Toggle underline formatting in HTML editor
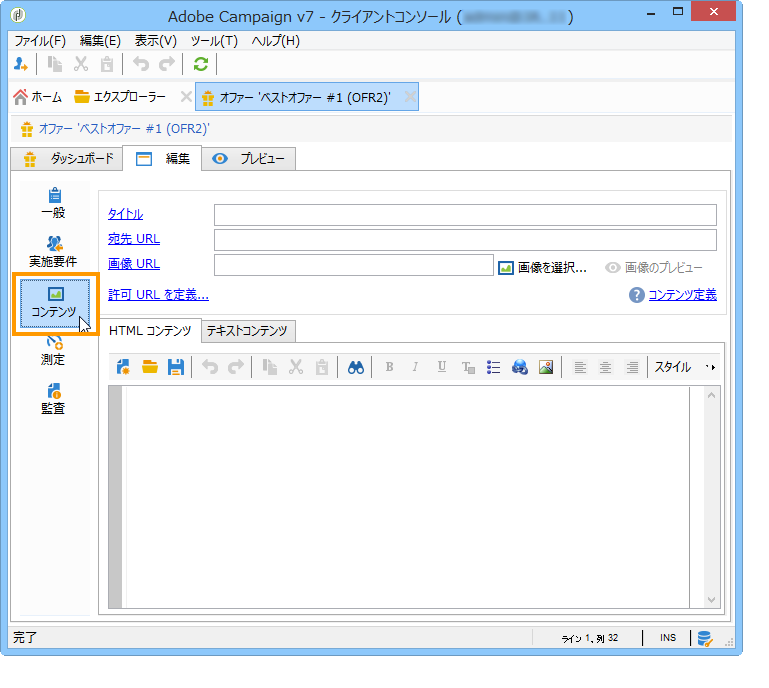This screenshot has width=769, height=688. [x=442, y=367]
